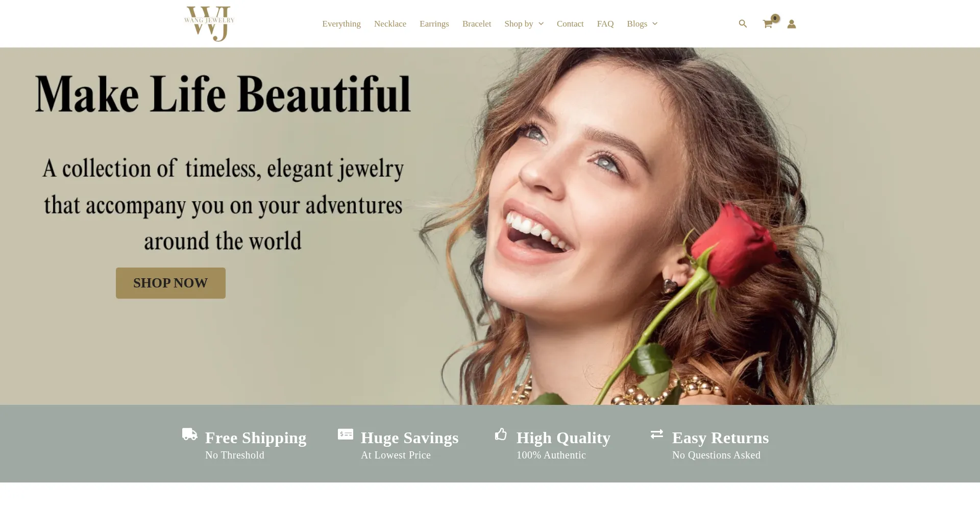The image size is (980, 507).
Task: Click the SHOP NOW button
Action: [170, 283]
